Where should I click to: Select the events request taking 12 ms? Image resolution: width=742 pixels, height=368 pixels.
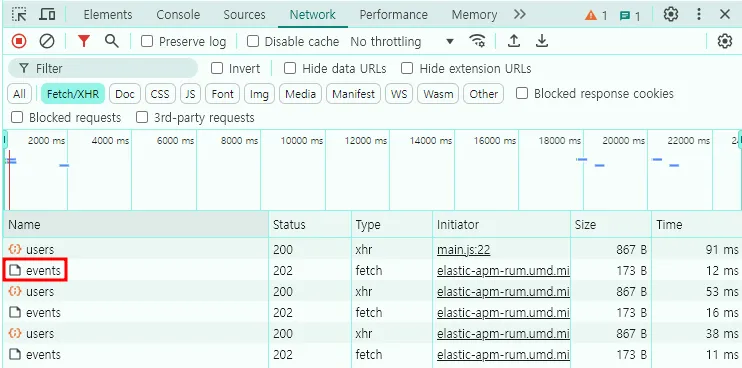372,271
